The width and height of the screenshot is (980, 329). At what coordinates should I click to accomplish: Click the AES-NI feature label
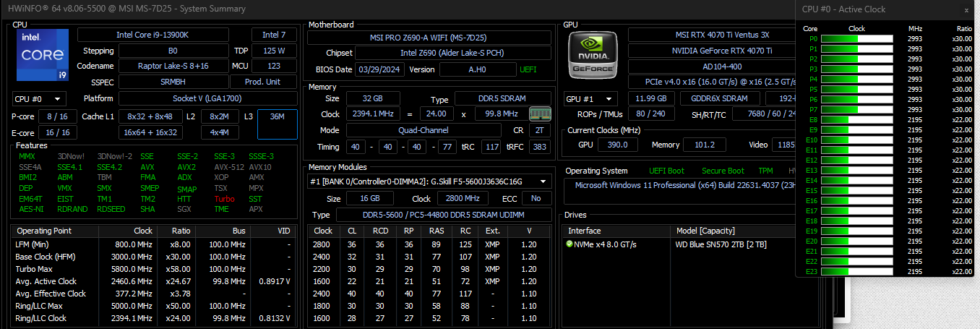[x=31, y=209]
